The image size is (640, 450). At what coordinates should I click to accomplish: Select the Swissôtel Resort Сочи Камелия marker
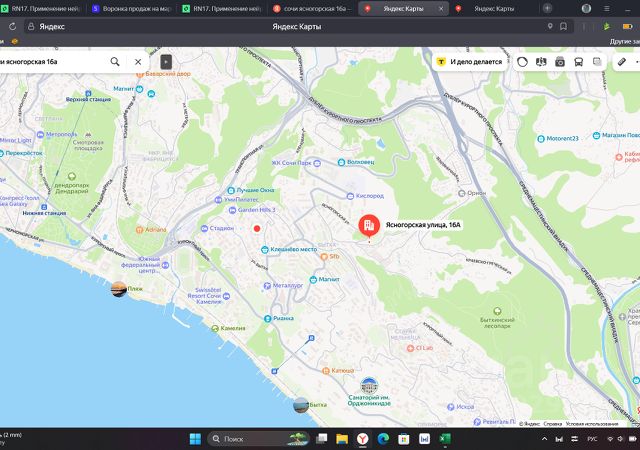pyautogui.click(x=227, y=296)
